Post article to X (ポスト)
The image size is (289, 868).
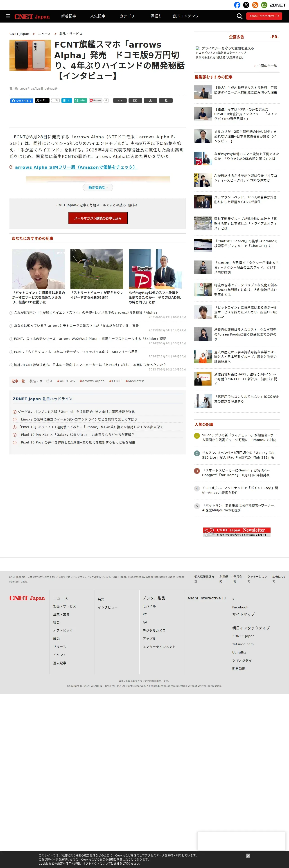point(42,101)
